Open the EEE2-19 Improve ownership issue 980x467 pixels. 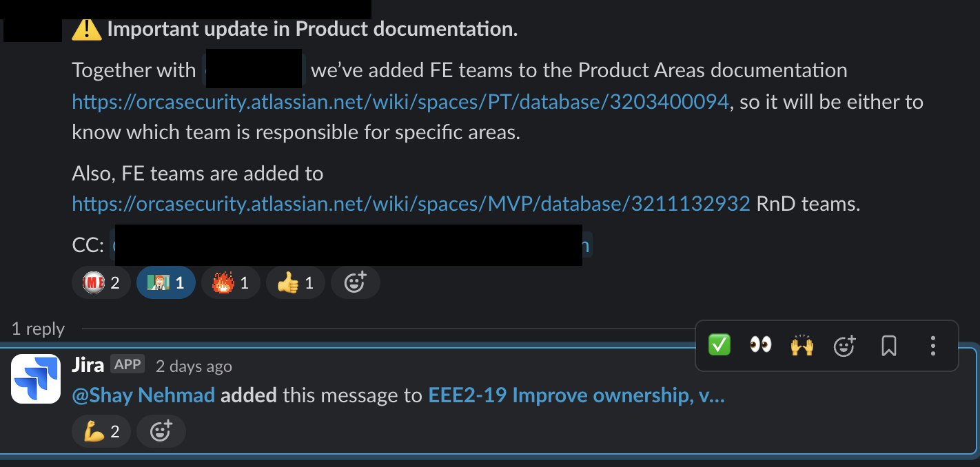point(576,395)
